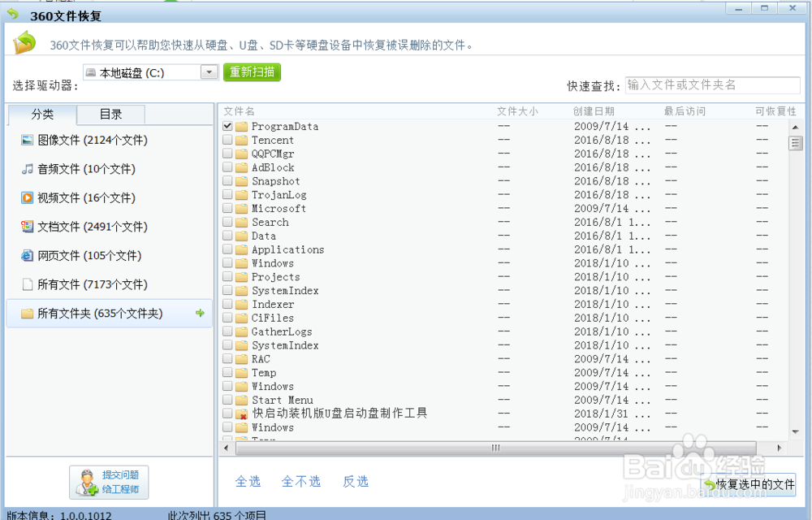Sort by 创建日期 column header
This screenshot has width=812, height=520.
click(x=594, y=111)
